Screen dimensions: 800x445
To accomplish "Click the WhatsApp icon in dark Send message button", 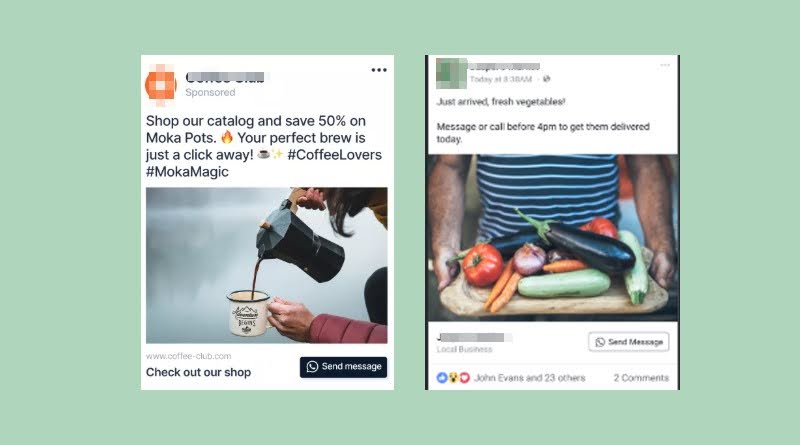I will [312, 366].
